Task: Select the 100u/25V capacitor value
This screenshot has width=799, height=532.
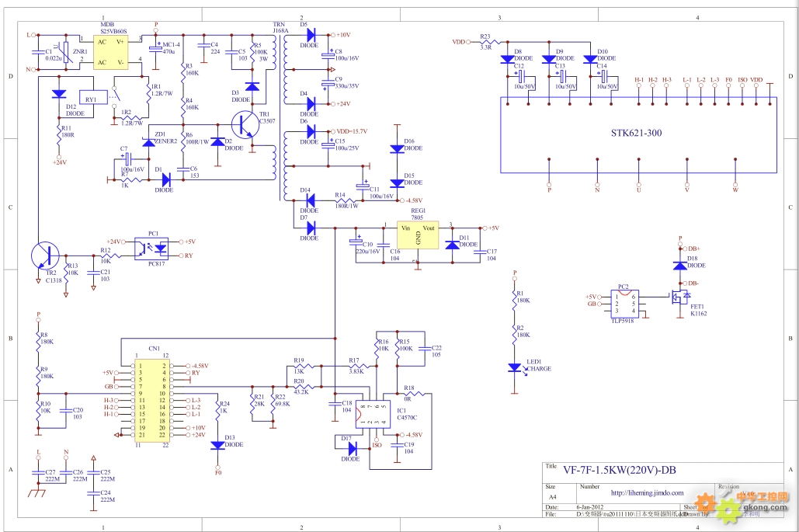Action: tap(347, 148)
